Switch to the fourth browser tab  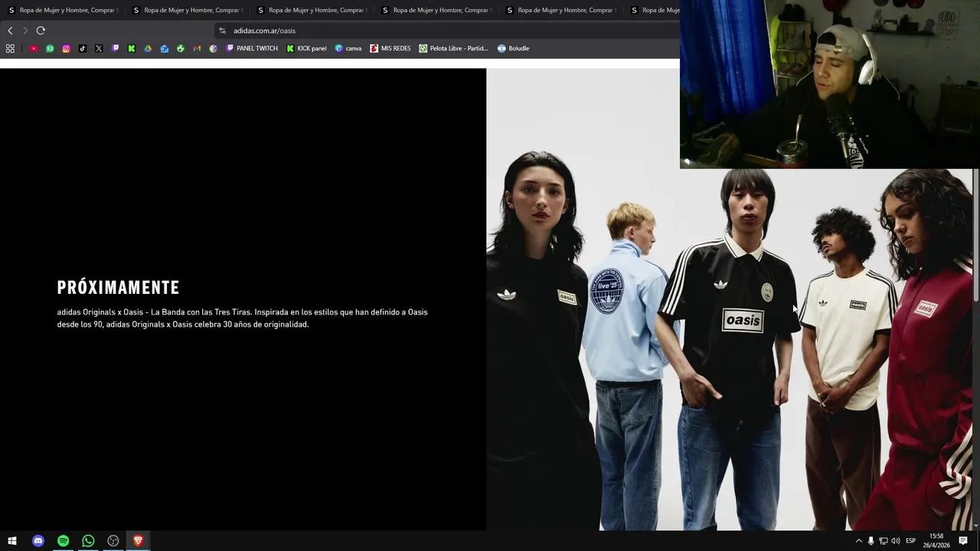point(436,10)
